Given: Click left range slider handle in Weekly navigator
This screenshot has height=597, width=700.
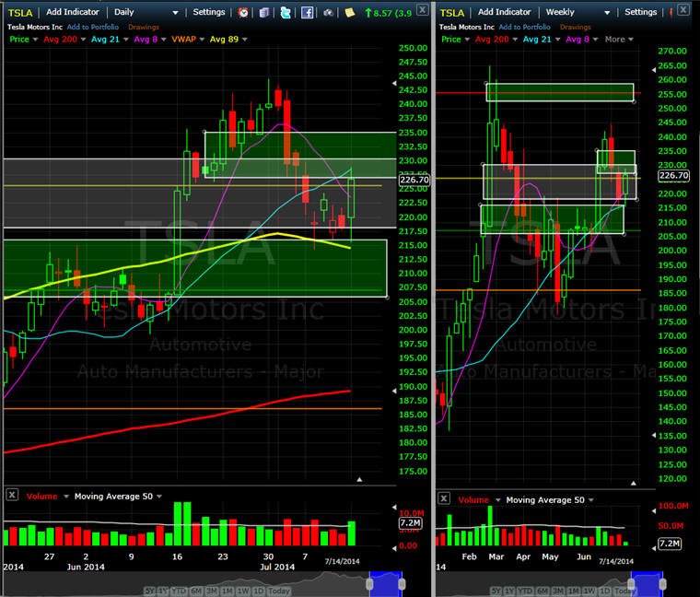Looking at the screenshot, I should click(x=631, y=584).
